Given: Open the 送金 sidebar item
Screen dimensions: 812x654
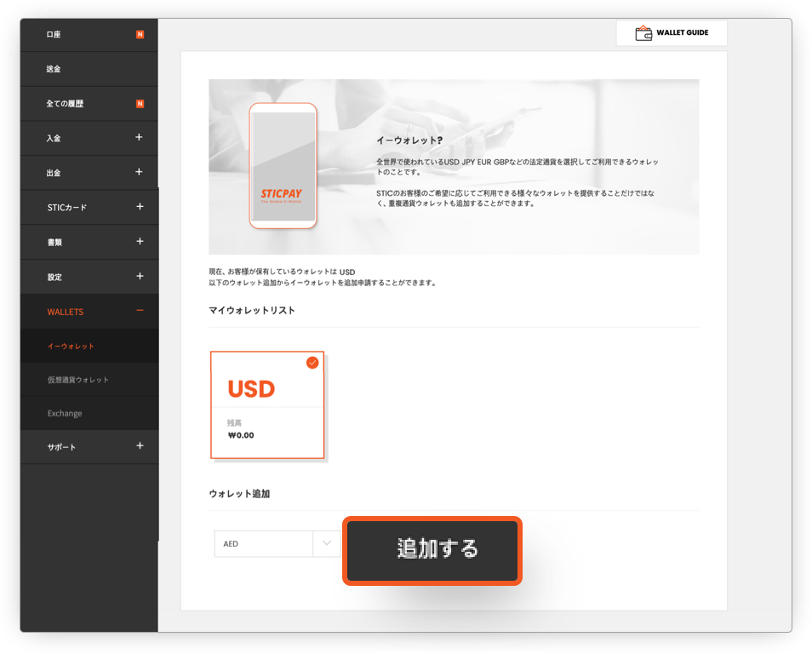Looking at the screenshot, I should 89,69.
